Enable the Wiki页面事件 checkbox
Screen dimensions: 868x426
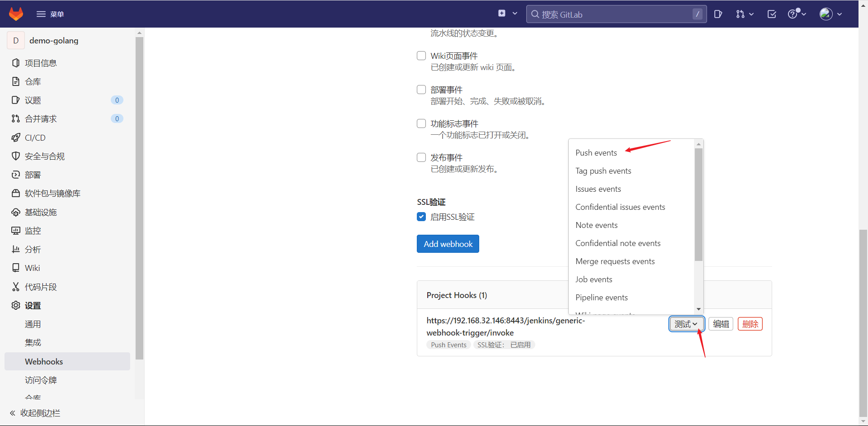pyautogui.click(x=421, y=56)
